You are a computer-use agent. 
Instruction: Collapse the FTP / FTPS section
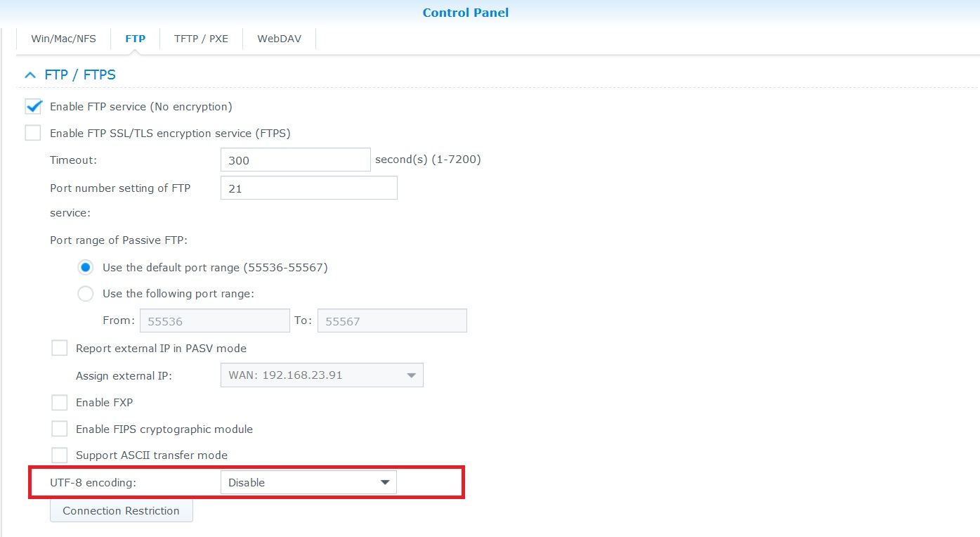[30, 75]
